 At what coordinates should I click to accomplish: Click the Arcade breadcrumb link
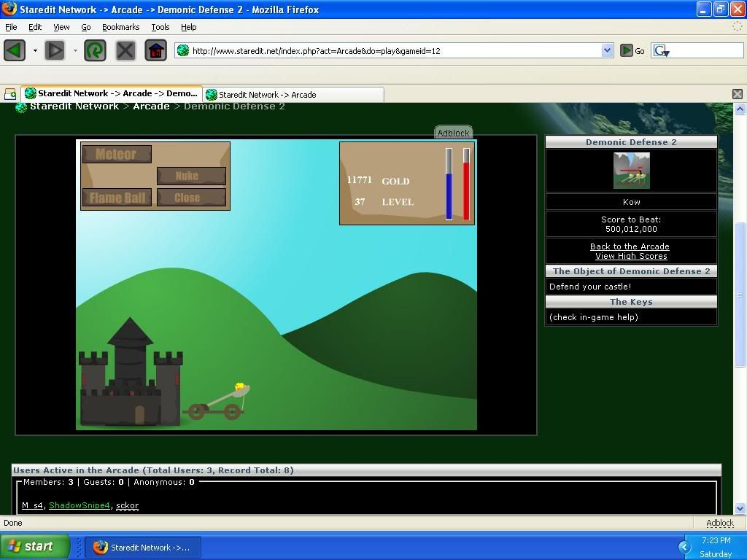pos(151,106)
